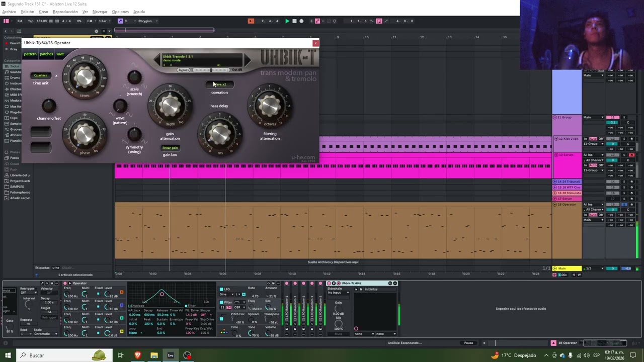The height and width of the screenshot is (362, 644).
Task: Open the Archivo menu
Action: click(x=9, y=12)
